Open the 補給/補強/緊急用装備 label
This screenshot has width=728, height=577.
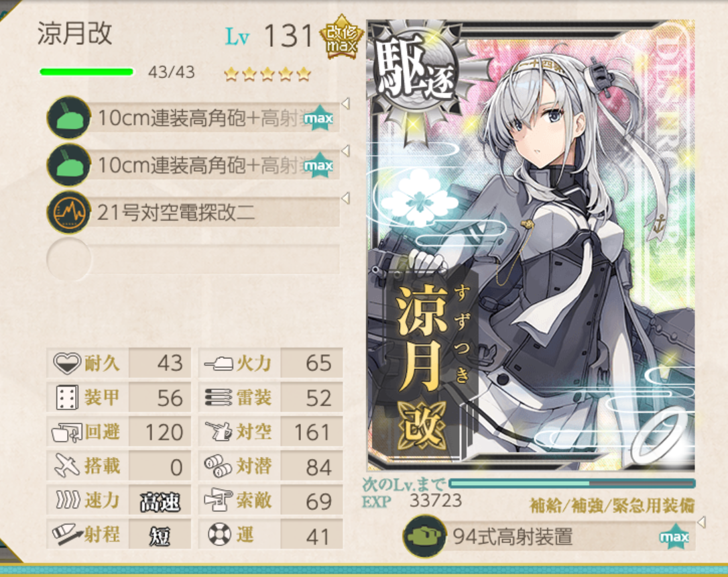(x=612, y=505)
